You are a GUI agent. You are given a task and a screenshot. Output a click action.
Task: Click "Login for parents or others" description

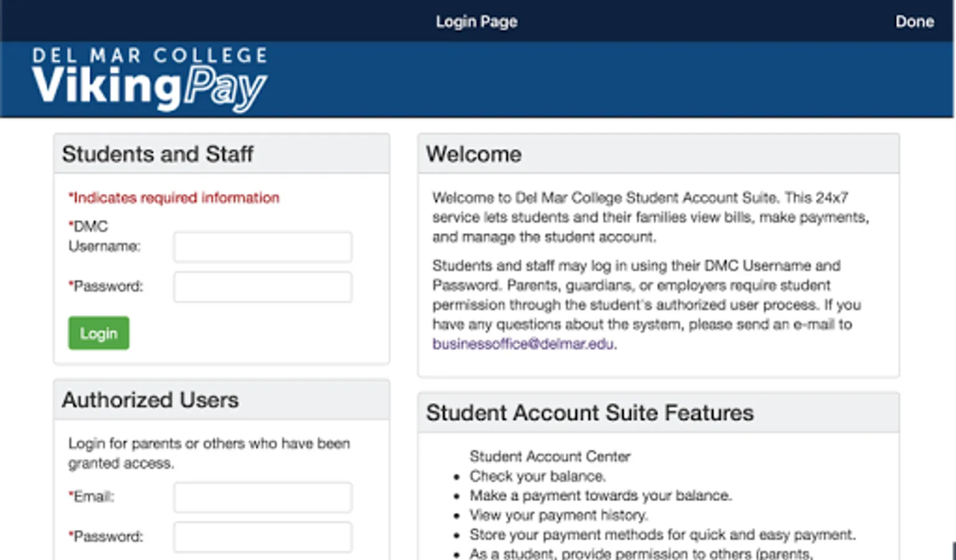[x=209, y=453]
